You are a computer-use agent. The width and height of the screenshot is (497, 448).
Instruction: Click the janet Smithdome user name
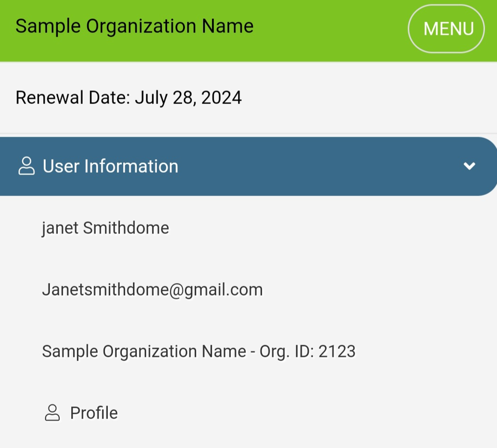[x=105, y=228]
